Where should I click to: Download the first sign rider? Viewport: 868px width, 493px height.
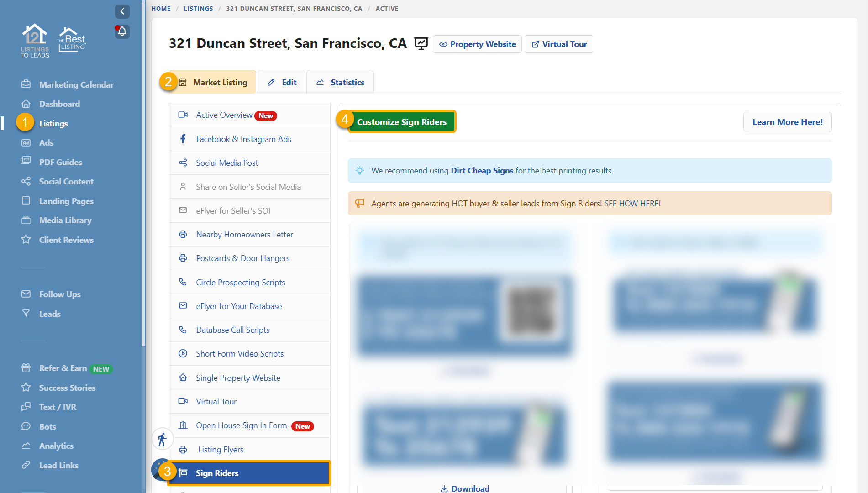465,488
